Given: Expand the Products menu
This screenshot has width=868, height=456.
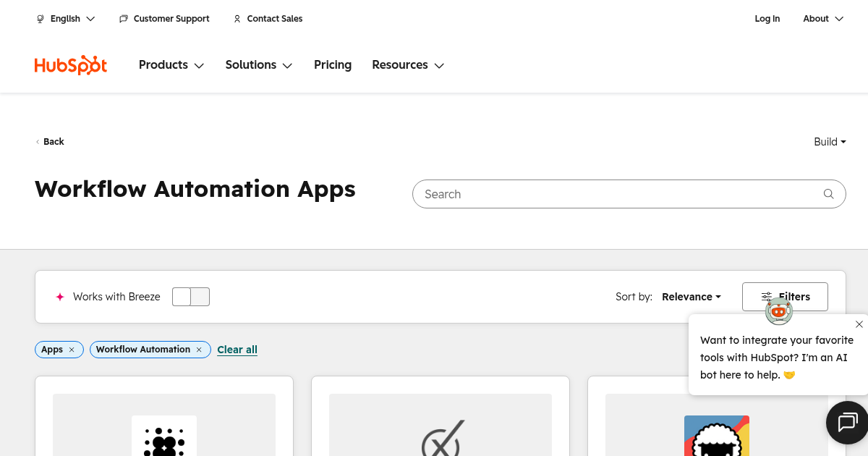Looking at the screenshot, I should (x=171, y=65).
